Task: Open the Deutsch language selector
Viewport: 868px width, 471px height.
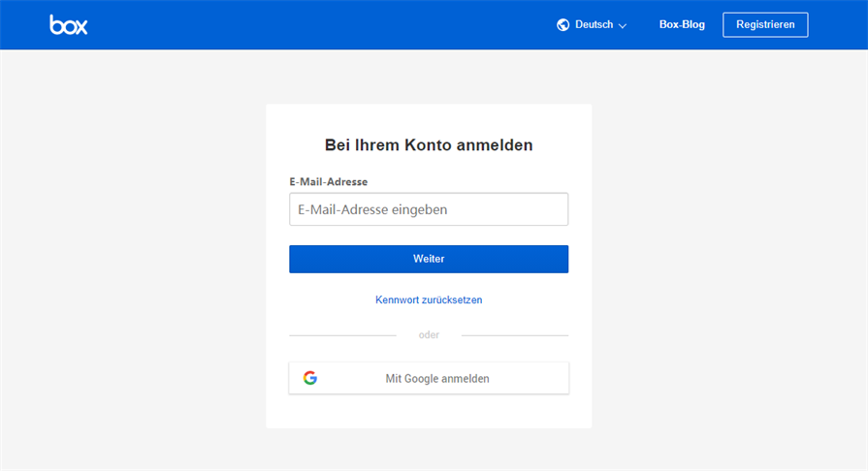Action: coord(593,25)
